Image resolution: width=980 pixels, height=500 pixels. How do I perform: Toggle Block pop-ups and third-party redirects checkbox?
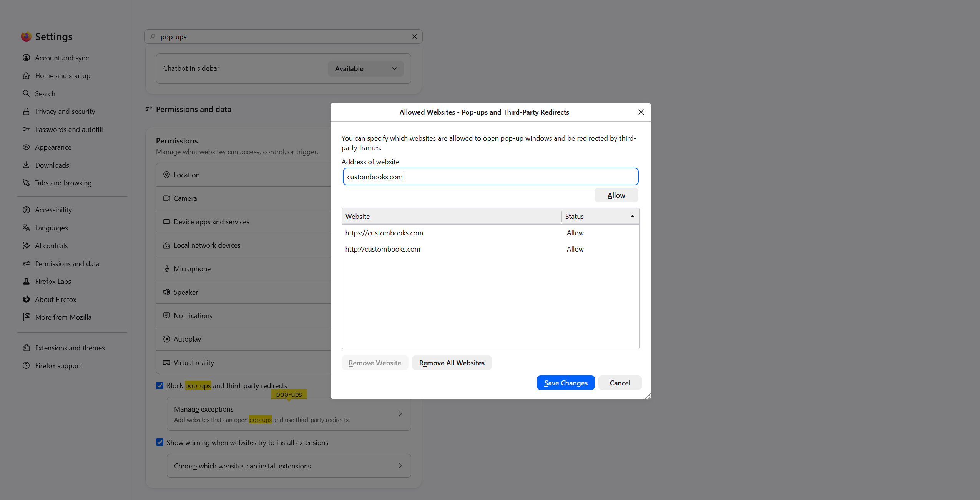160,386
